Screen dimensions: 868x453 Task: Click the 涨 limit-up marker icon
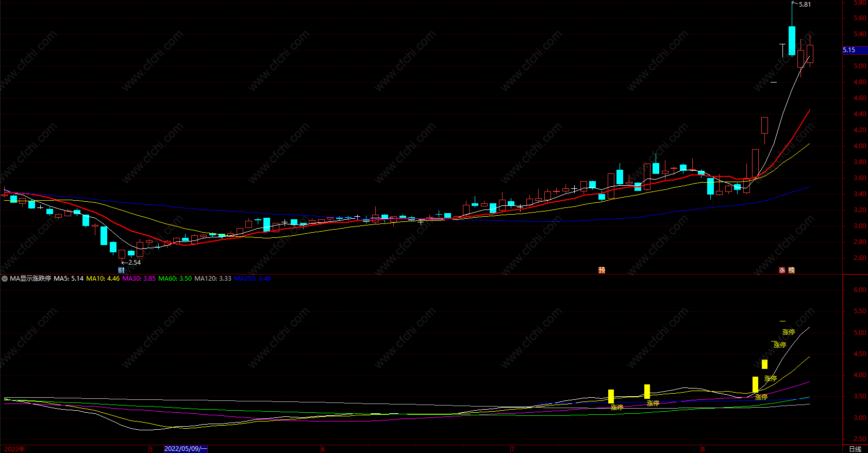(x=782, y=270)
